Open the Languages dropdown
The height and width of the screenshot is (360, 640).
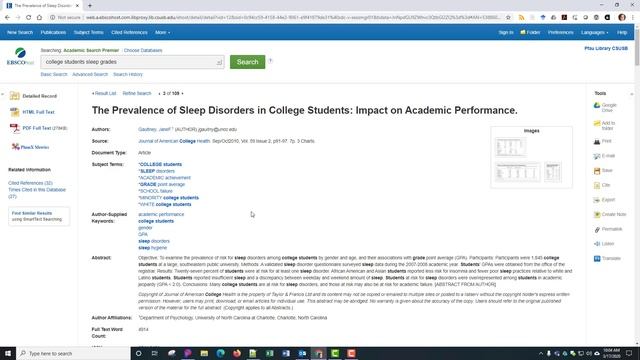tap(594, 32)
